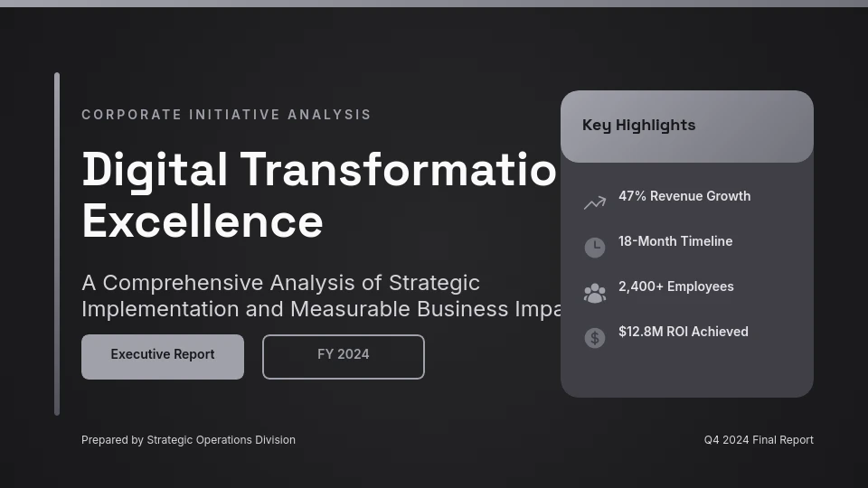The width and height of the screenshot is (868, 488).
Task: Select the 2,400+ Employees highlight text
Action: (675, 286)
